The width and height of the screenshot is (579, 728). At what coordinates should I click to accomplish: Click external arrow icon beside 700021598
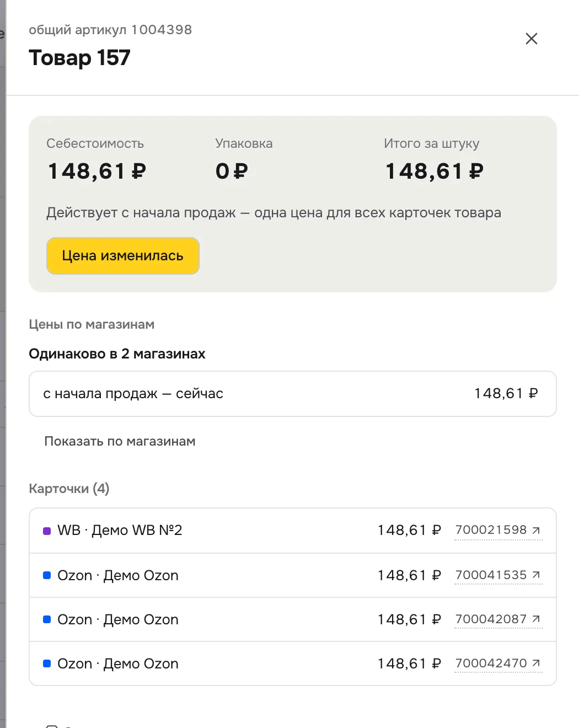(x=536, y=530)
